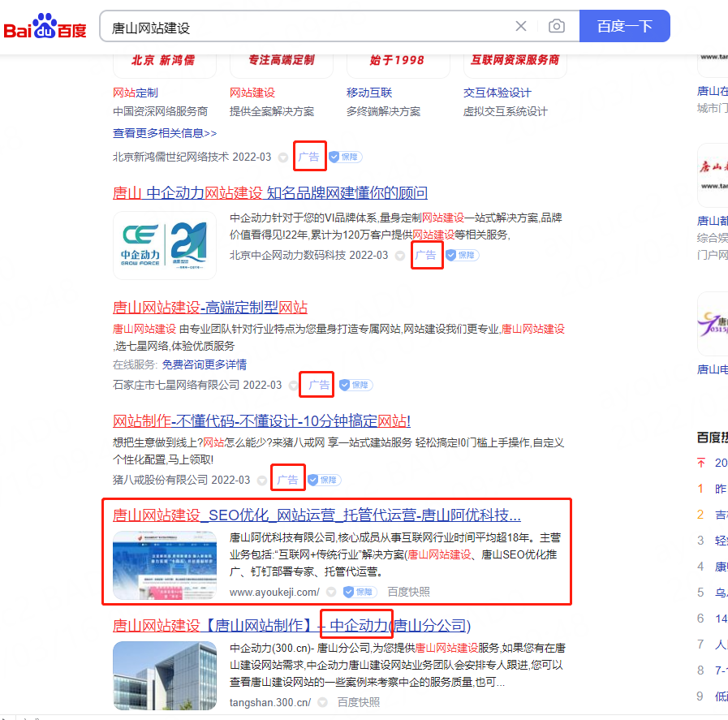Open result 唐山 中企动力网站建设 知名品牌网建懂你的顾问
Screen dimensions: 728x720
(270, 192)
